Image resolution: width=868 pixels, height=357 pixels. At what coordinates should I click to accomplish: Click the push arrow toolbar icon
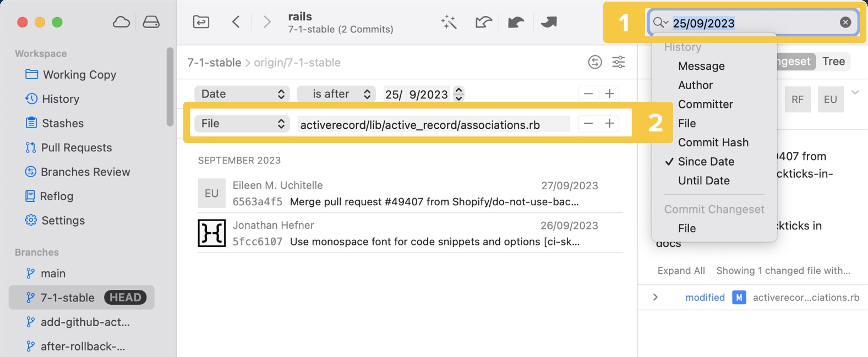549,22
